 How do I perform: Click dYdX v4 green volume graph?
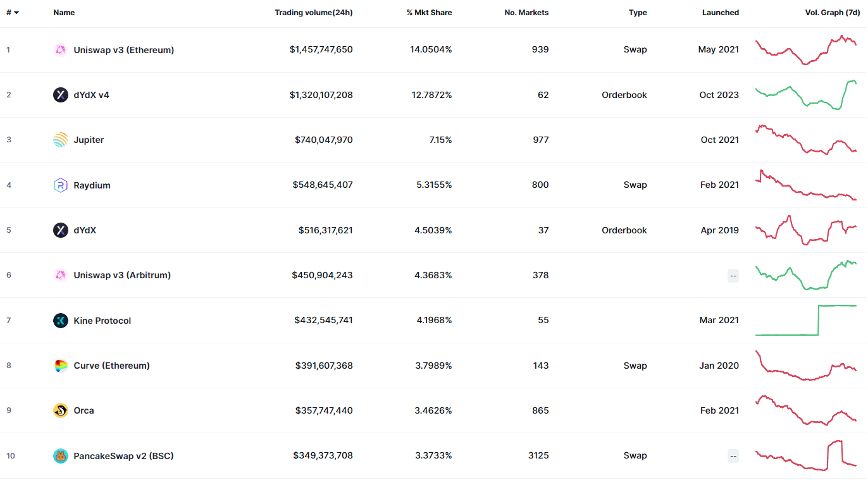[806, 95]
